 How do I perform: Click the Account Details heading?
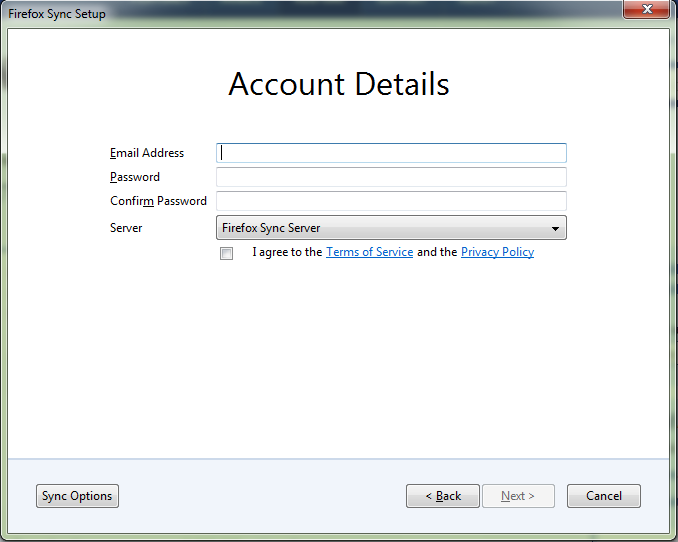(339, 84)
